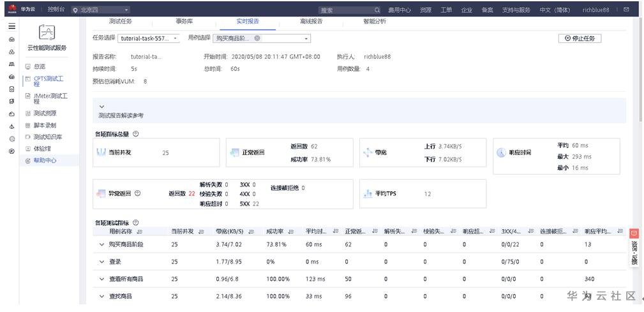Expand the 查找商品 table row
This screenshot has width=644, height=312.
point(102,296)
